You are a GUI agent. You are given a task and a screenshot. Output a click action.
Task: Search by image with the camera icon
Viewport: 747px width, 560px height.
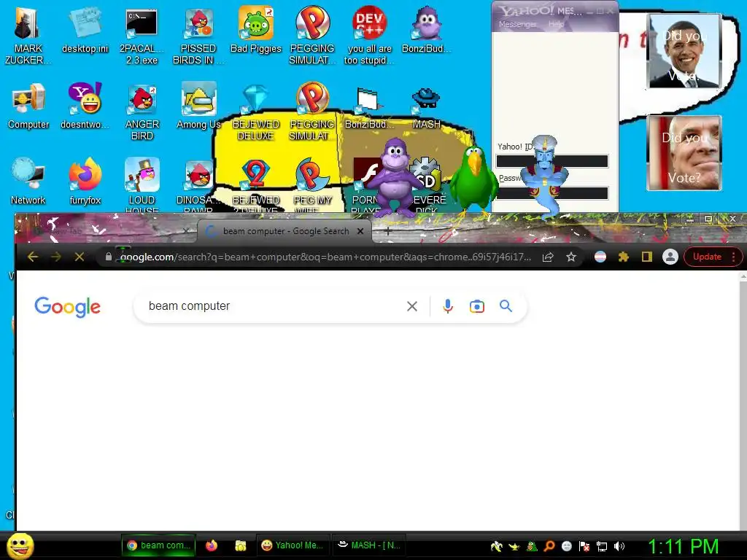point(476,306)
